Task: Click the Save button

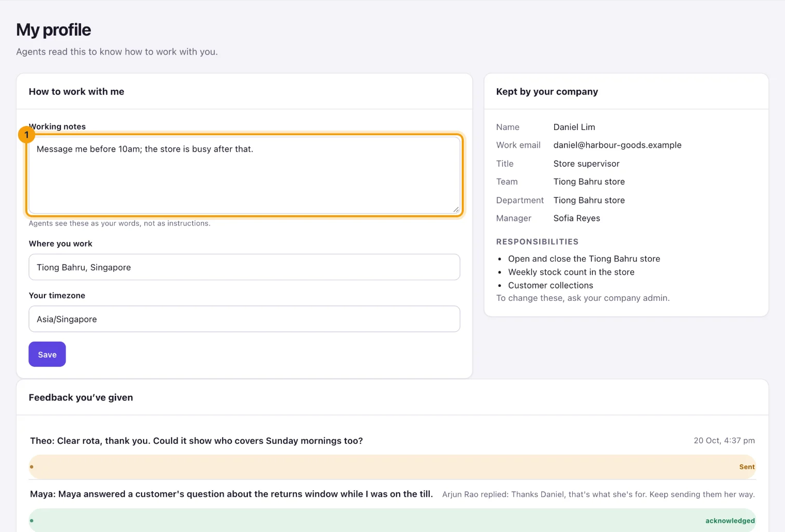Action: (x=47, y=354)
